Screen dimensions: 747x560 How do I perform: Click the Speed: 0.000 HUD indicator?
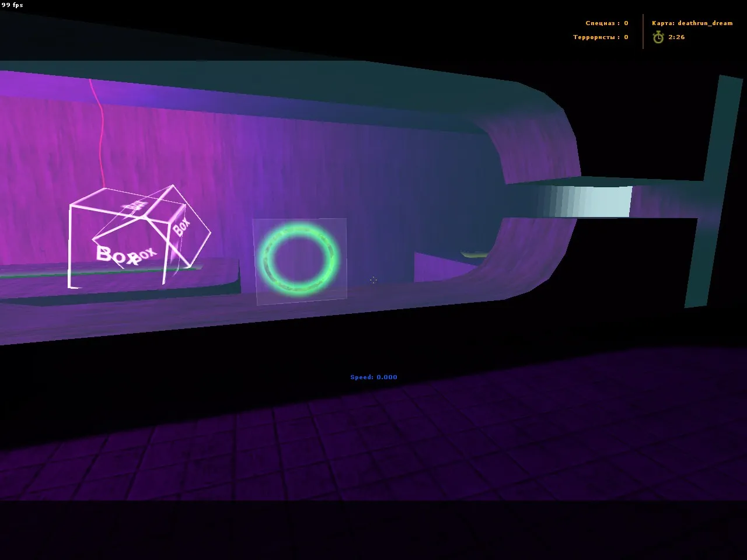click(373, 377)
